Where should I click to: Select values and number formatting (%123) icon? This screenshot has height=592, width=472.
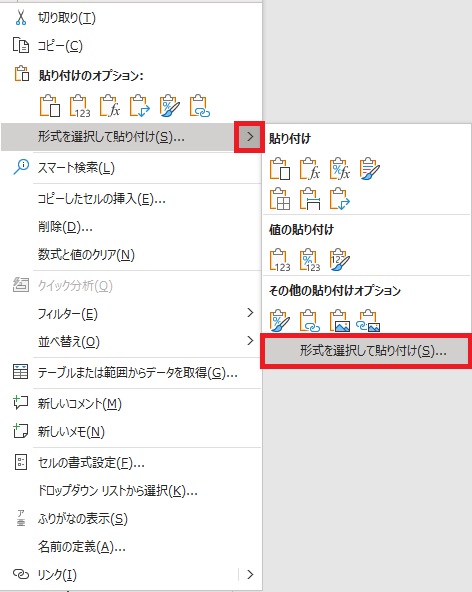(x=310, y=260)
